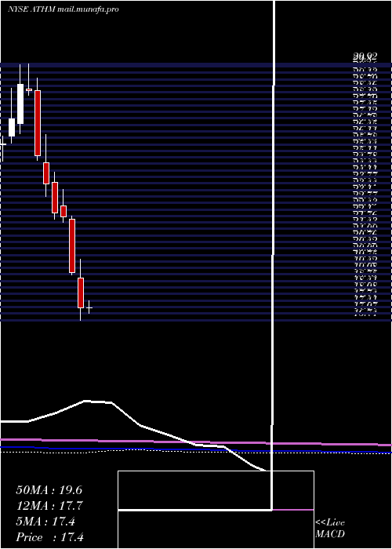
Task: Click the 12MA : 17.7 value
Action: point(49,506)
